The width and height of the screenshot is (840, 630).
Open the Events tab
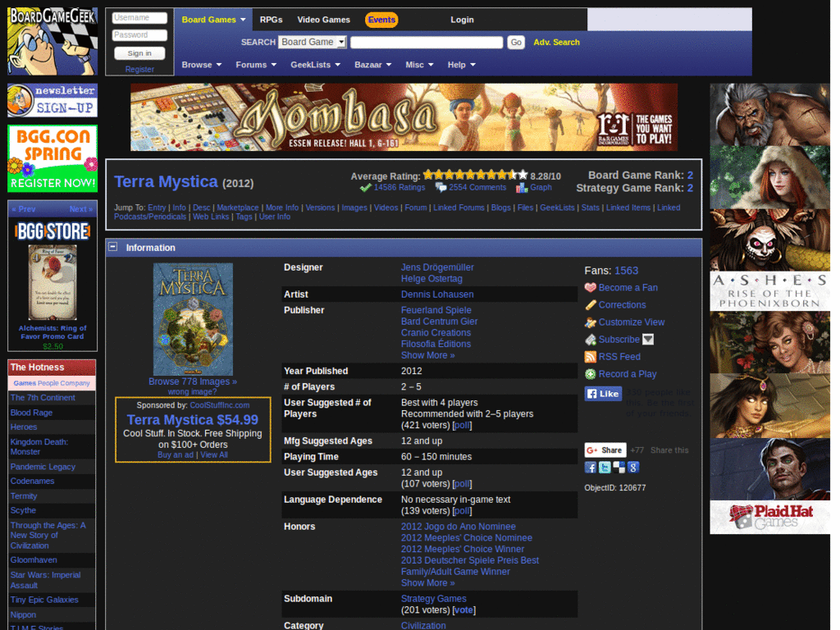[381, 20]
